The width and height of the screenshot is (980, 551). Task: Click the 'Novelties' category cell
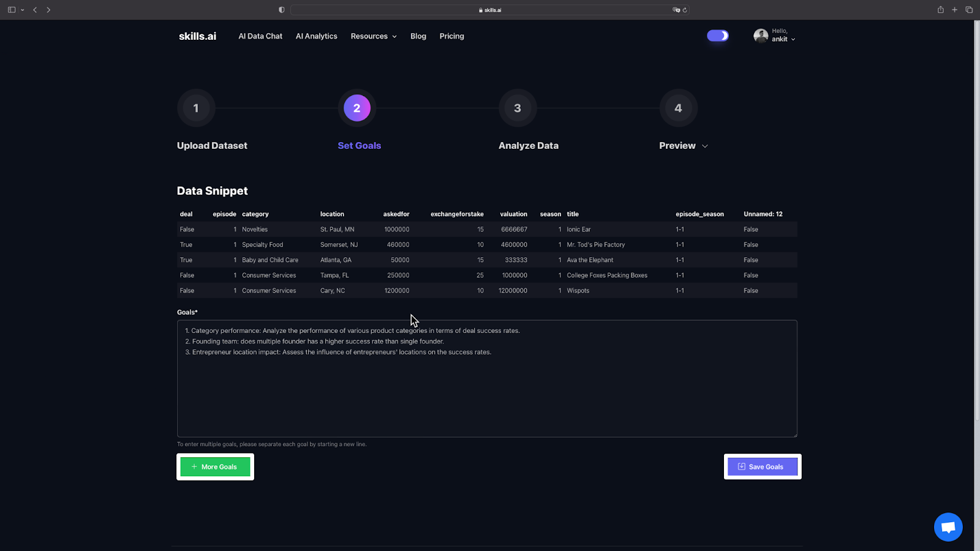click(255, 230)
